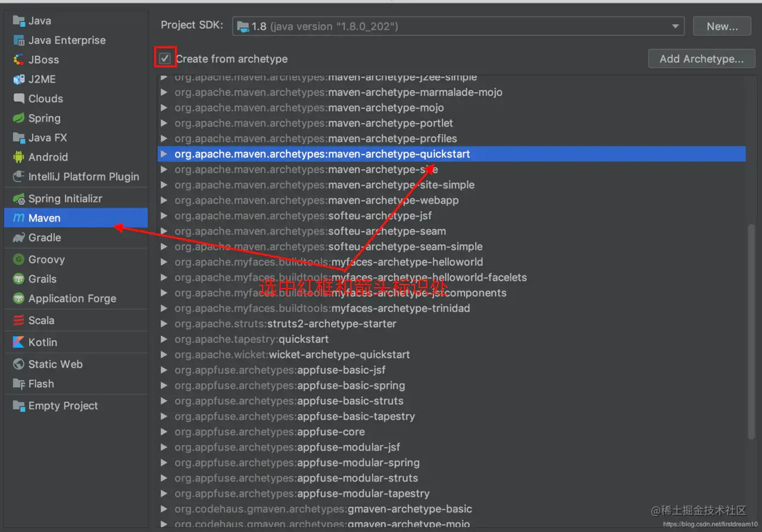Click the JBoss icon in sidebar

pos(18,60)
